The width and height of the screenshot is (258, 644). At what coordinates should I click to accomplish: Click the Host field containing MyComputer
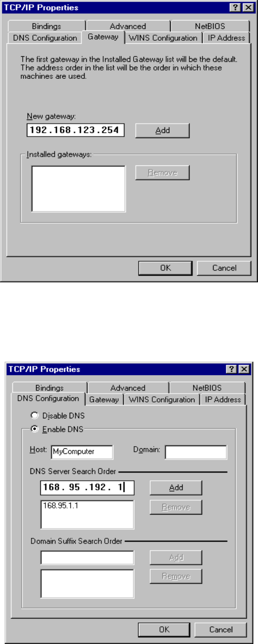point(82,452)
